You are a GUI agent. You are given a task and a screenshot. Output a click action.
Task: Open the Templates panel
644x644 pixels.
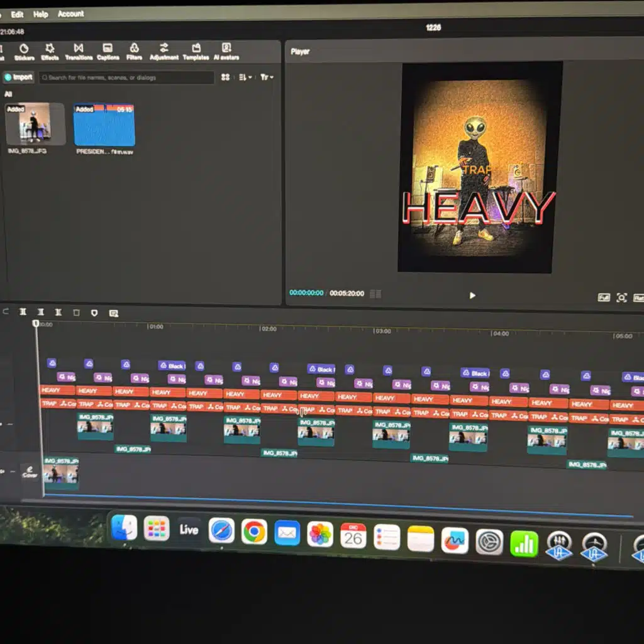pos(196,52)
